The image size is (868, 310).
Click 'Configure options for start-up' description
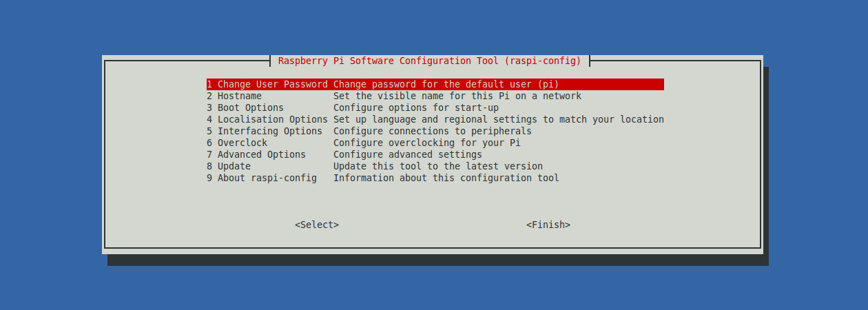click(415, 107)
